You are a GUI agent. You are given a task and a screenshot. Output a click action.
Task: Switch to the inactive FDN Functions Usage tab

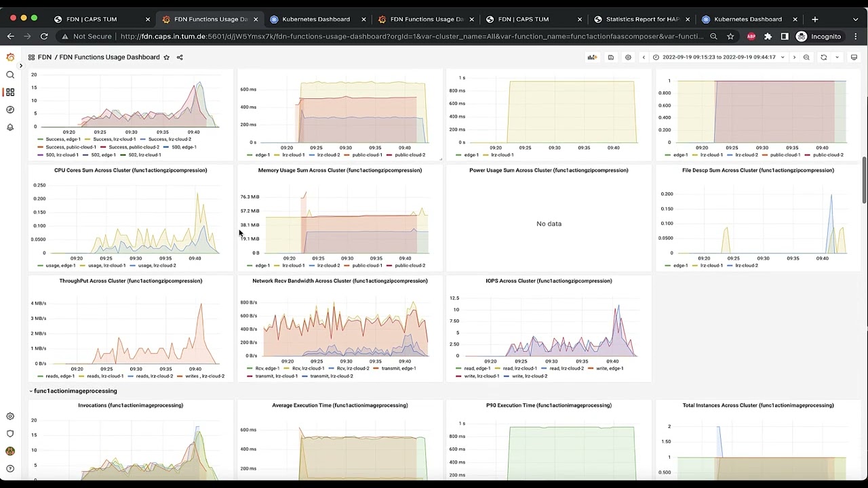click(427, 19)
